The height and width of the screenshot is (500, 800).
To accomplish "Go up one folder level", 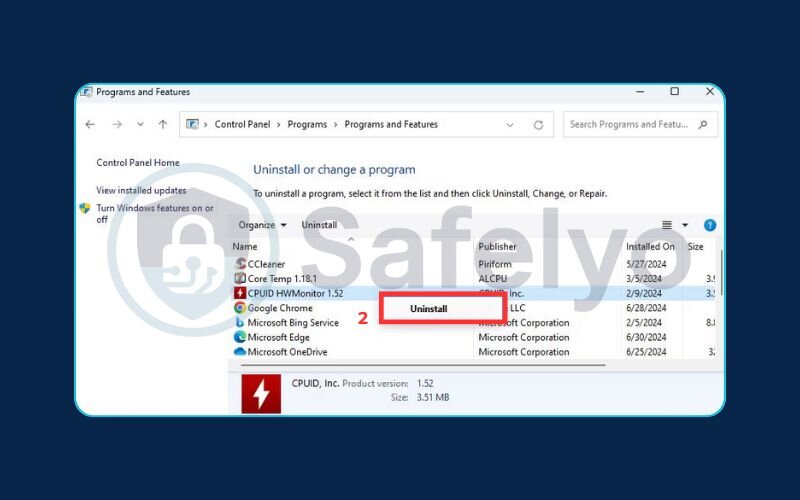I will [163, 124].
